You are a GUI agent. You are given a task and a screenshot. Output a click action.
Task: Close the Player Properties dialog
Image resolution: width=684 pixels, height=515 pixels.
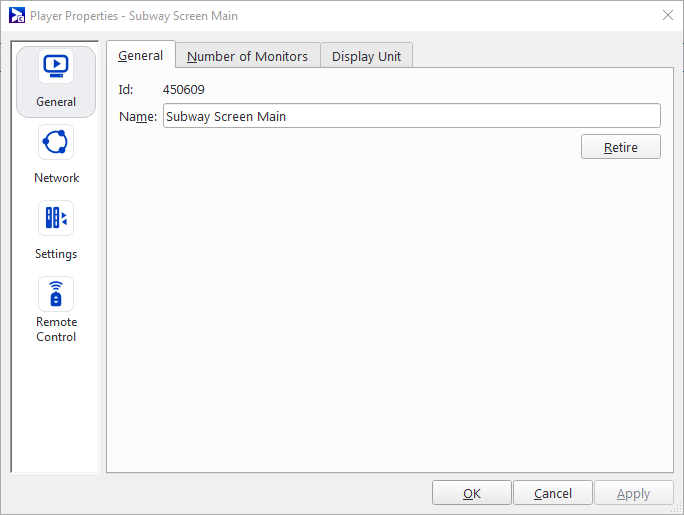667,16
